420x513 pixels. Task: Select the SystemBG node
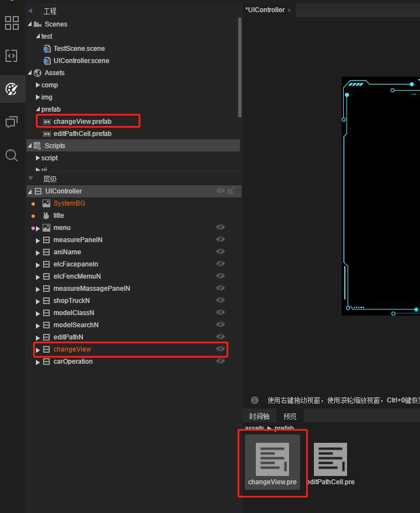[x=69, y=203]
